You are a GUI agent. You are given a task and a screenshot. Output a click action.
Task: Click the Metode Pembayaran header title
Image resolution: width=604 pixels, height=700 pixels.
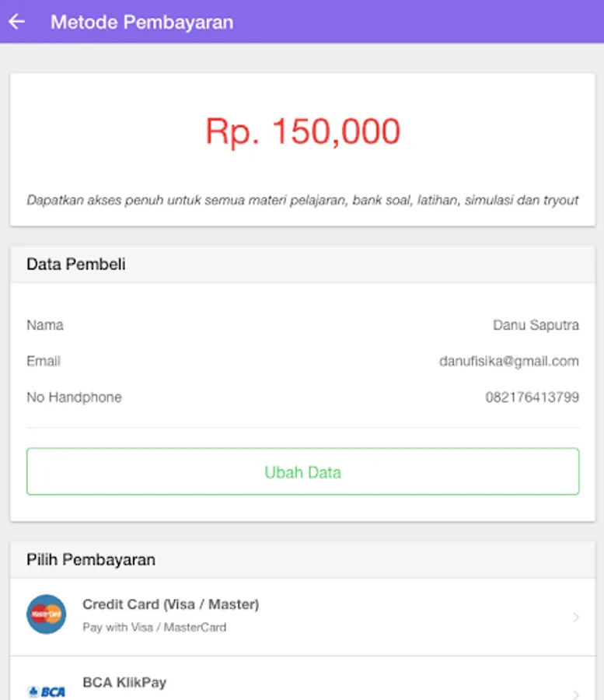tap(141, 22)
